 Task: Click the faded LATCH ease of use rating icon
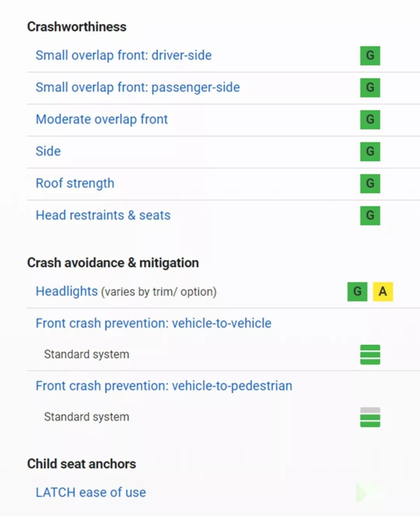pos(366,493)
